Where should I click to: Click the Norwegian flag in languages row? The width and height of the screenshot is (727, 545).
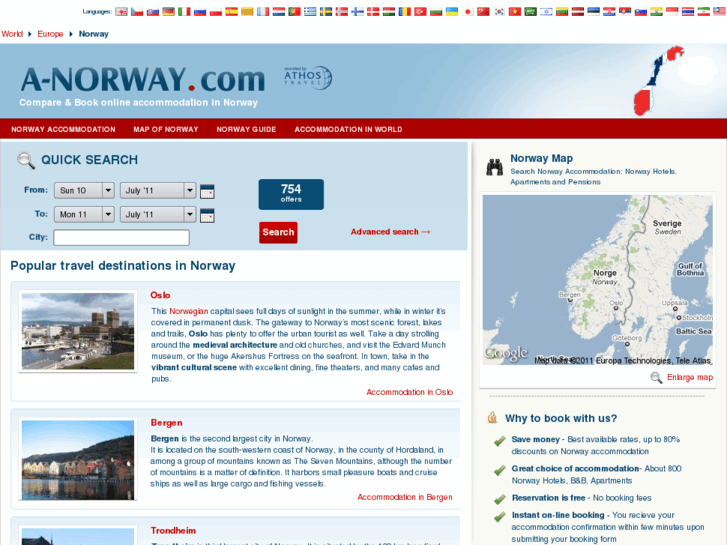point(342,12)
